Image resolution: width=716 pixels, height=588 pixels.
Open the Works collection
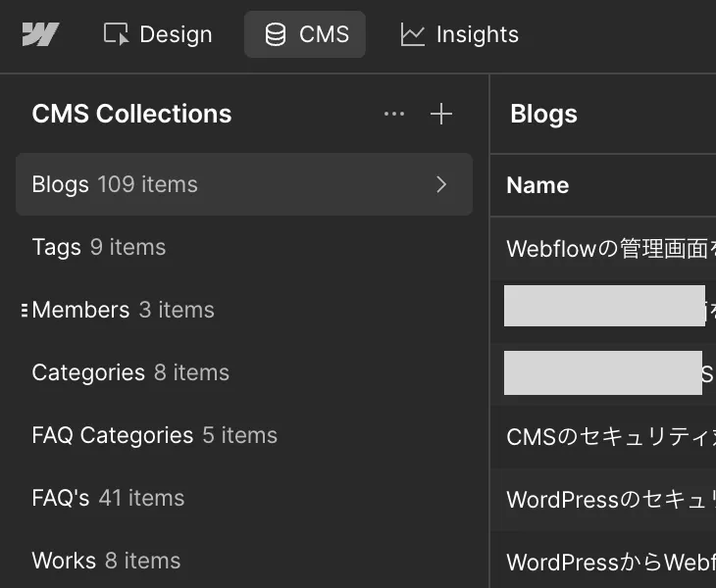[x=244, y=561]
